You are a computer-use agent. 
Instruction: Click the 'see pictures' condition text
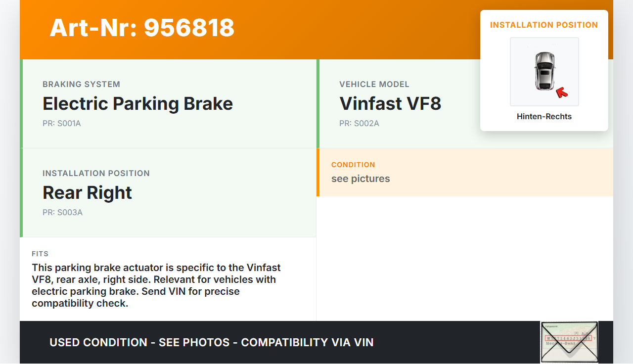361,179
